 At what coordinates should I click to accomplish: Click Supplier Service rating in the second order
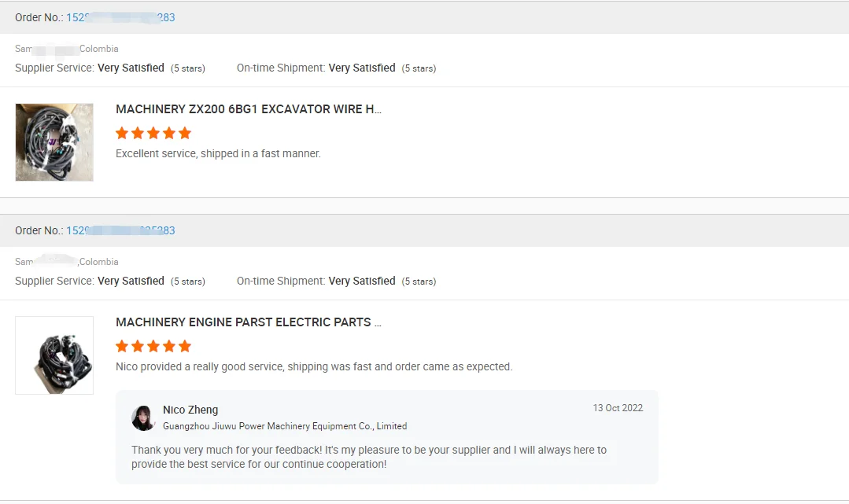110,281
